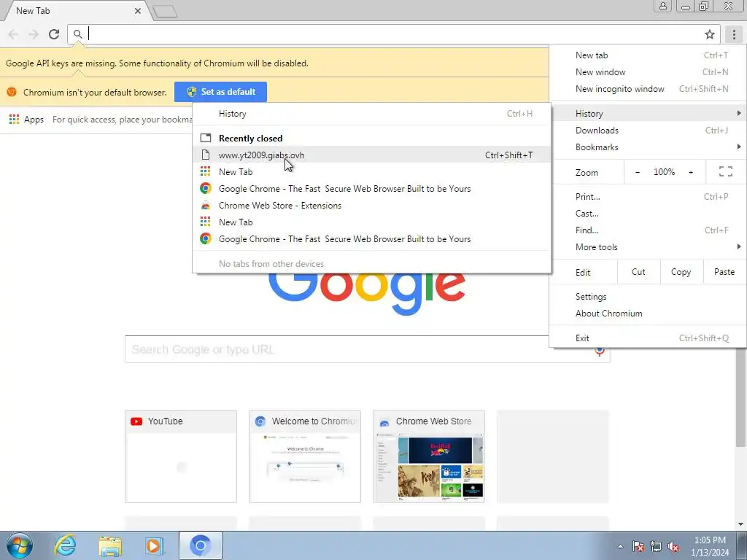
Task: Close the New Tab tab
Action: (138, 10)
